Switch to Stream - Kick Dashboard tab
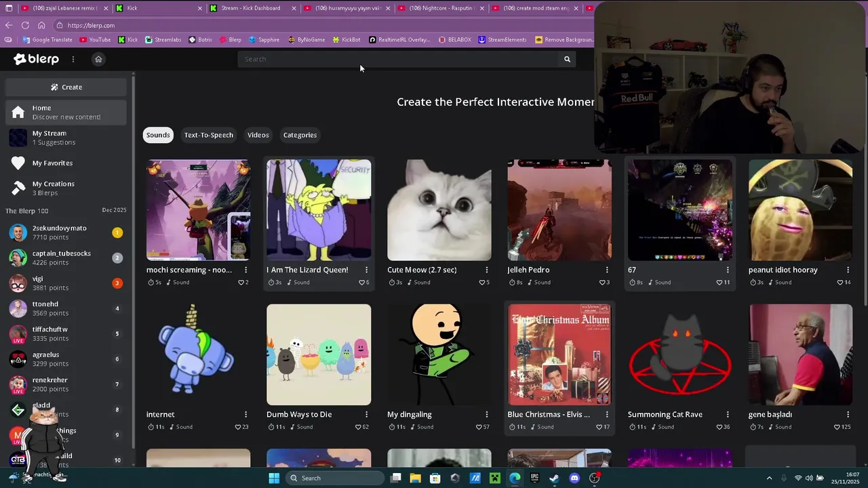The image size is (868, 488). (251, 8)
